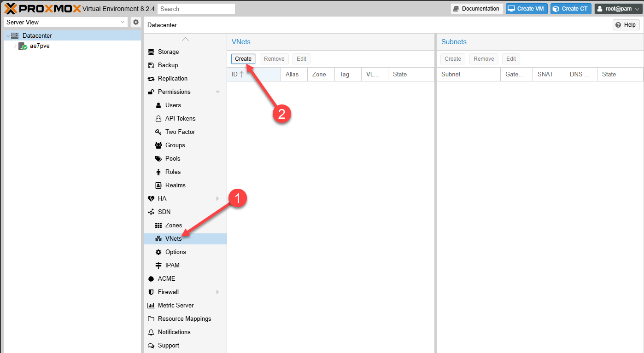
Task: Open the Help button
Action: click(x=626, y=25)
